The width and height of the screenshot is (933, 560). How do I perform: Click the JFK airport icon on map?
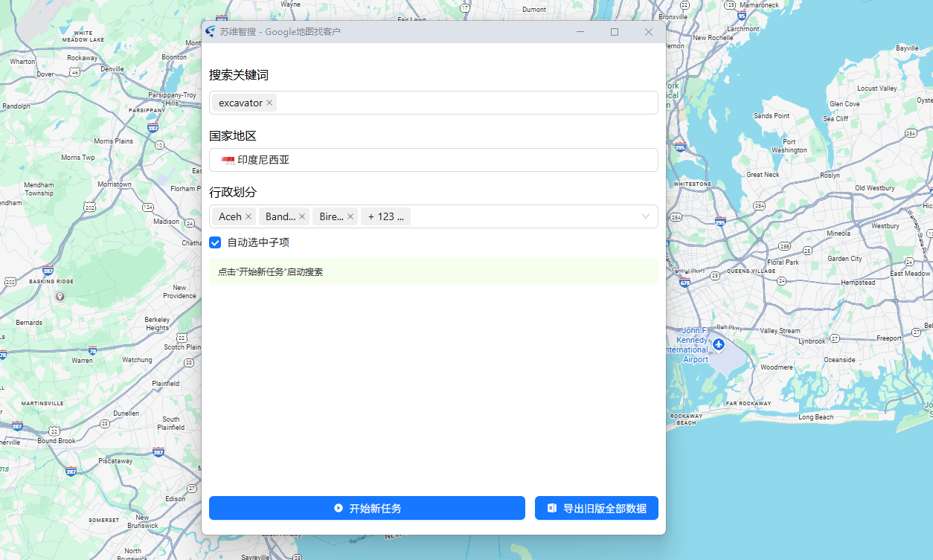point(718,344)
